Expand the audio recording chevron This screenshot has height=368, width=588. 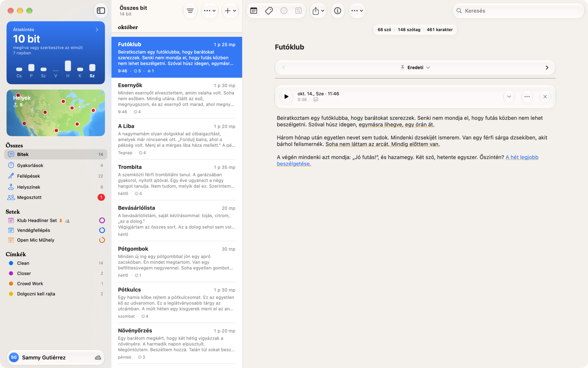(509, 96)
